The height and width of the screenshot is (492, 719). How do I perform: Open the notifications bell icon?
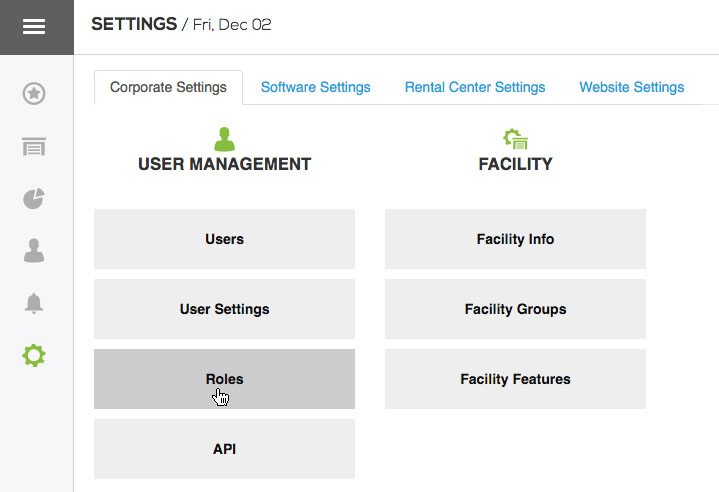click(x=34, y=303)
